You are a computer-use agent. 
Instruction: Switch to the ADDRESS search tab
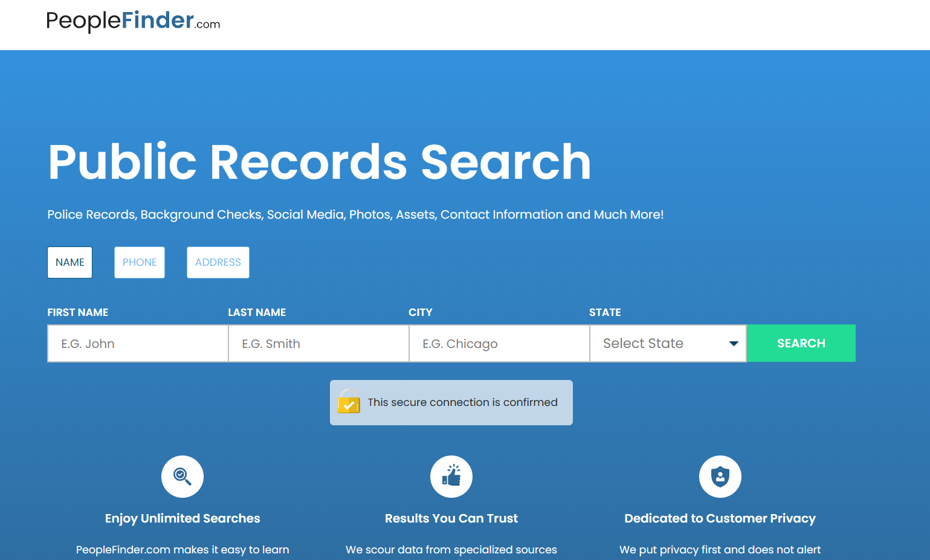(x=218, y=262)
